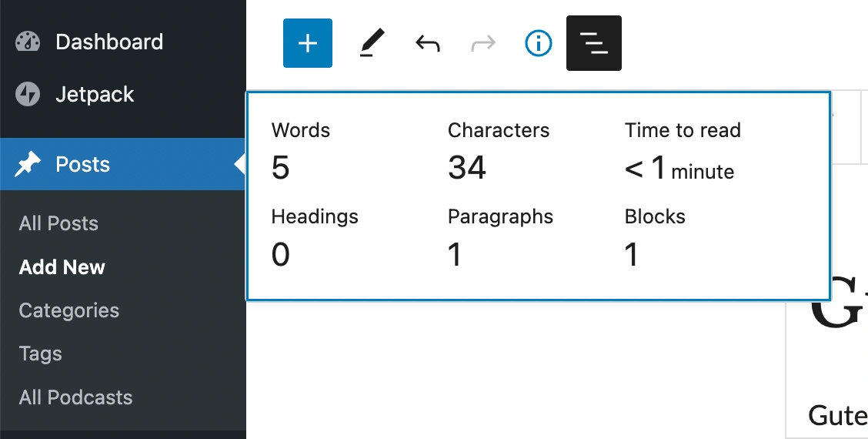Click the Jetpack lightning bolt icon

(x=28, y=95)
